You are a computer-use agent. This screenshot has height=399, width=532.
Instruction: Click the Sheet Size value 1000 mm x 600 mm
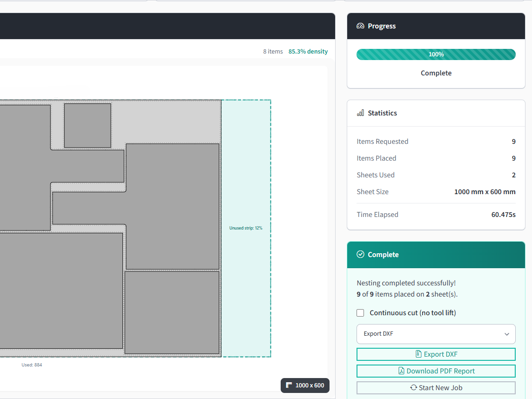[485, 191]
